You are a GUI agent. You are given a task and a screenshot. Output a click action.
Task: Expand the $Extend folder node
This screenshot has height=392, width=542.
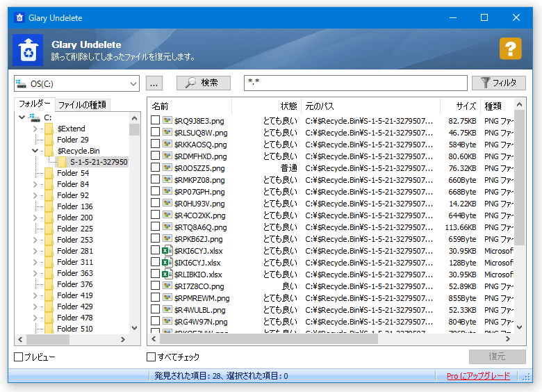pyautogui.click(x=35, y=129)
